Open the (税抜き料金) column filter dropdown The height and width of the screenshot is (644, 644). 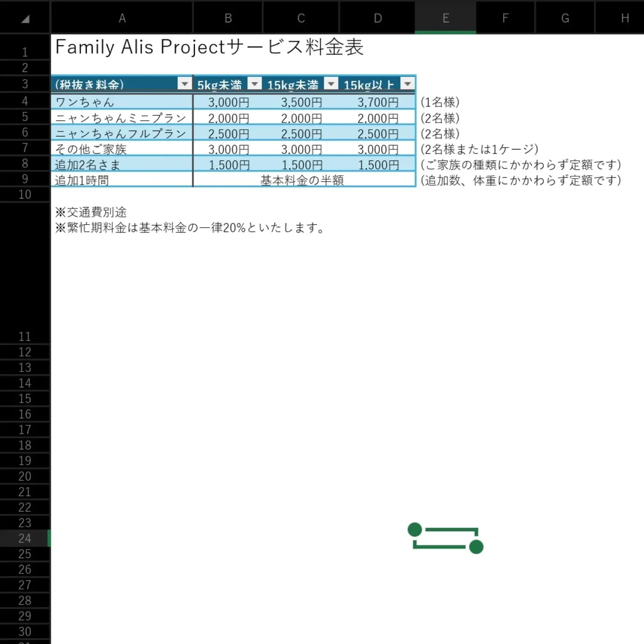click(x=184, y=84)
